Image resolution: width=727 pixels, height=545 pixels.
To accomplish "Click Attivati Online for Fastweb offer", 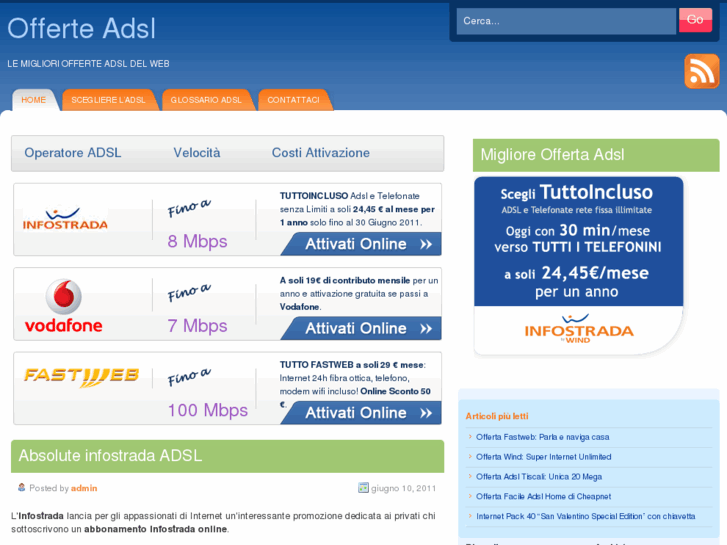I will click(x=362, y=413).
